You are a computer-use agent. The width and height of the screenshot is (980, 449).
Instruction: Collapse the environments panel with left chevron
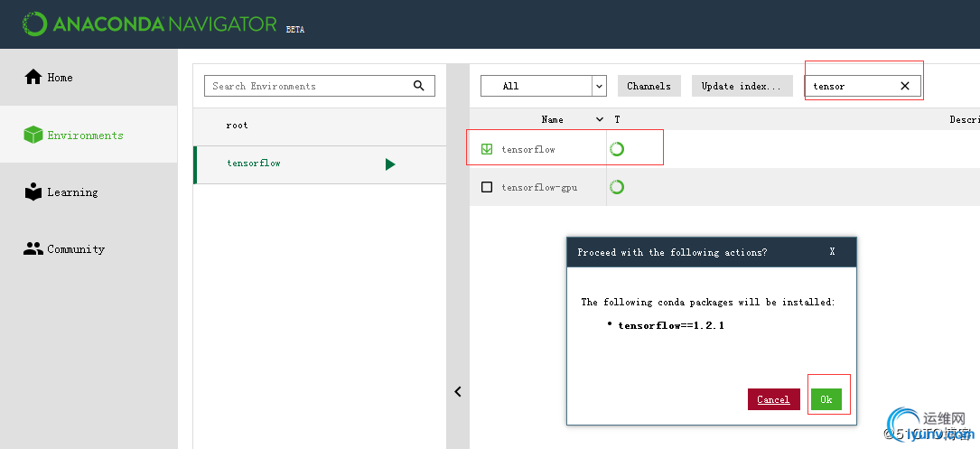(458, 391)
